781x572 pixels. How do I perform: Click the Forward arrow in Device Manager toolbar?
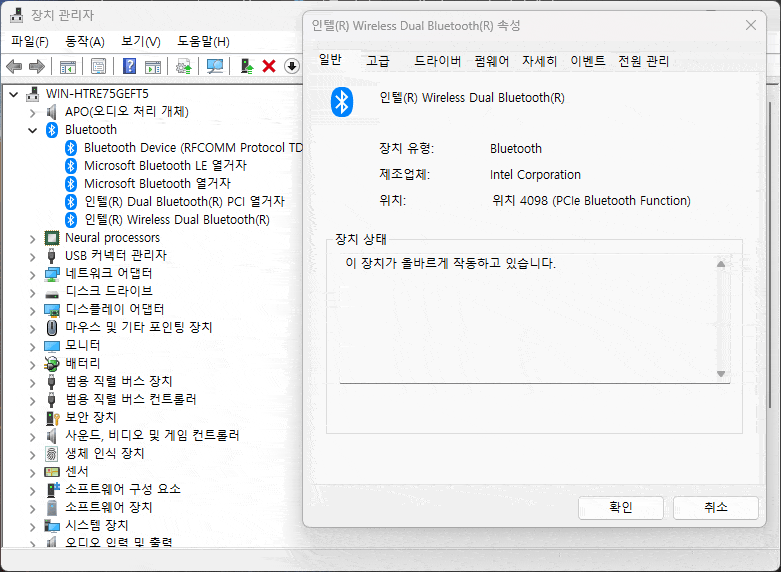tap(37, 66)
